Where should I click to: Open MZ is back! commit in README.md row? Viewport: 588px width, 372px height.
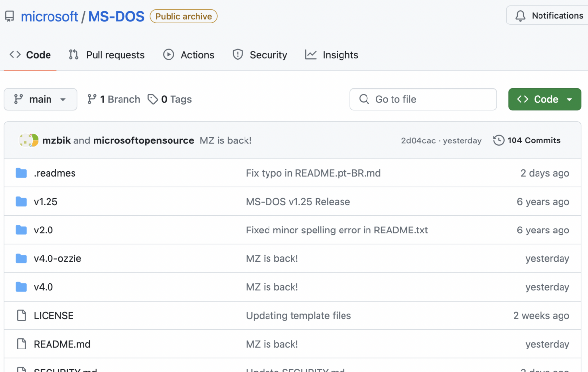(x=272, y=344)
